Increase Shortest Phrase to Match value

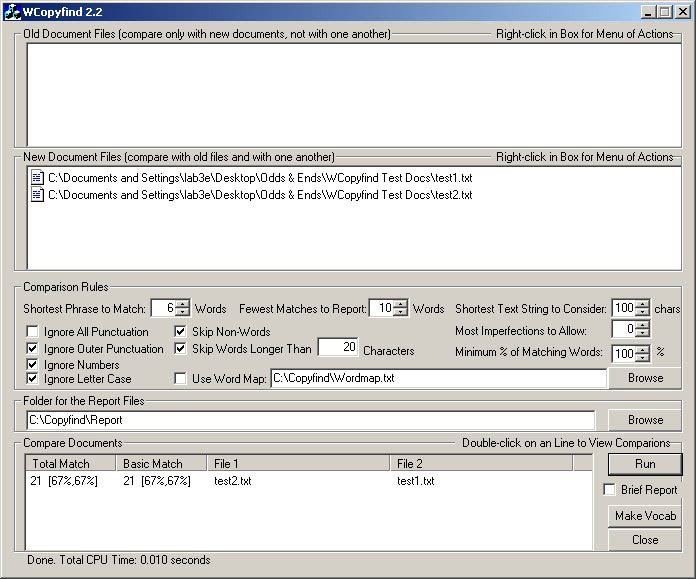pyautogui.click(x=182, y=304)
